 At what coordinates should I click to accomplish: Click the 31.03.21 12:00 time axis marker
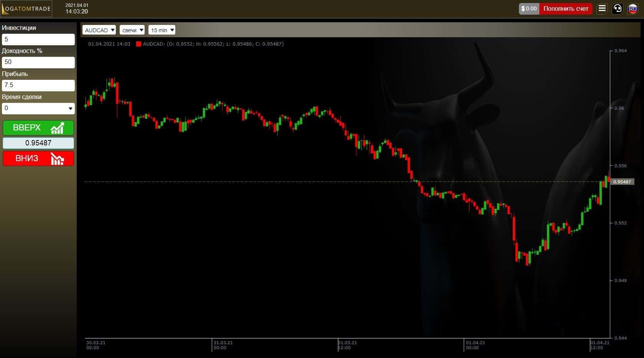click(347, 345)
